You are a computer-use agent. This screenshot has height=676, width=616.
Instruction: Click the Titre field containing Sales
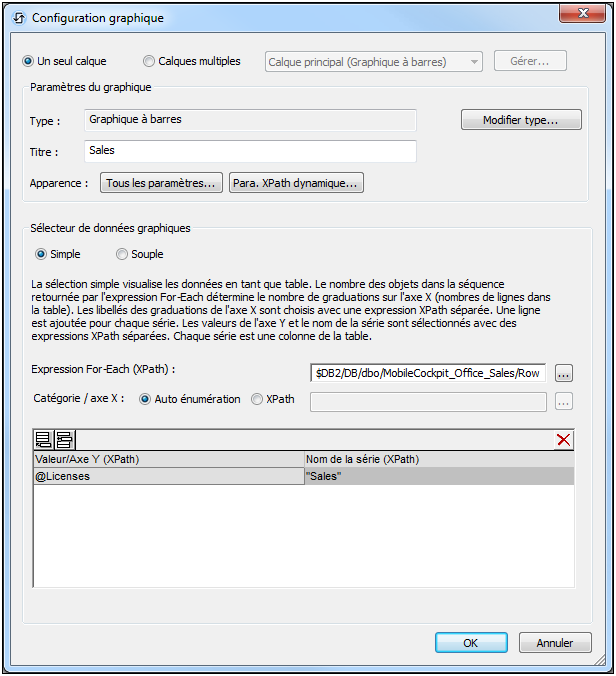[x=250, y=151]
